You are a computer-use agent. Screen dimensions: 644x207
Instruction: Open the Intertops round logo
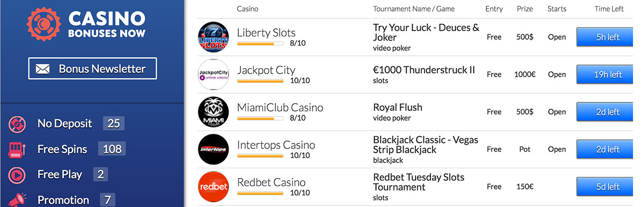(x=214, y=150)
